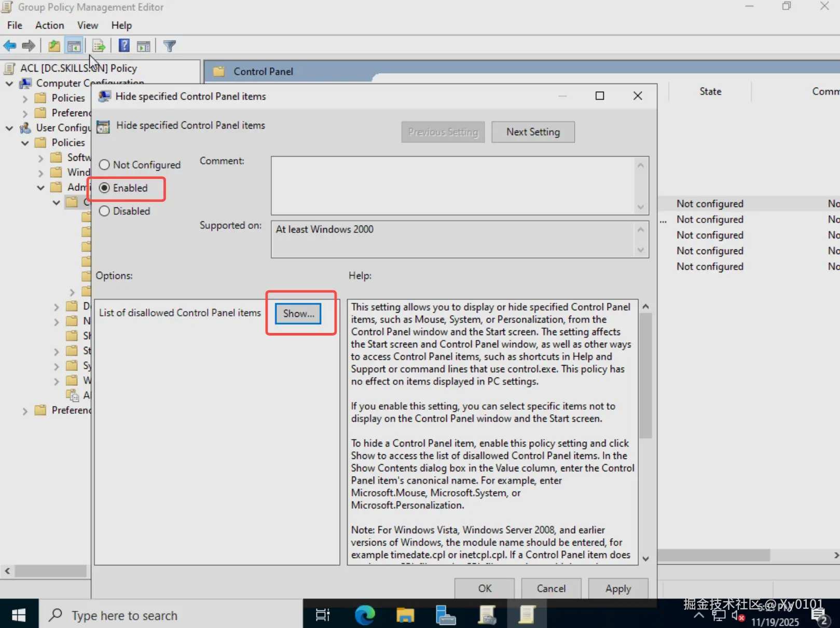Select the ACL [DC.SKILLS.CN] Policy root label
The height and width of the screenshot is (628, 840).
click(79, 68)
